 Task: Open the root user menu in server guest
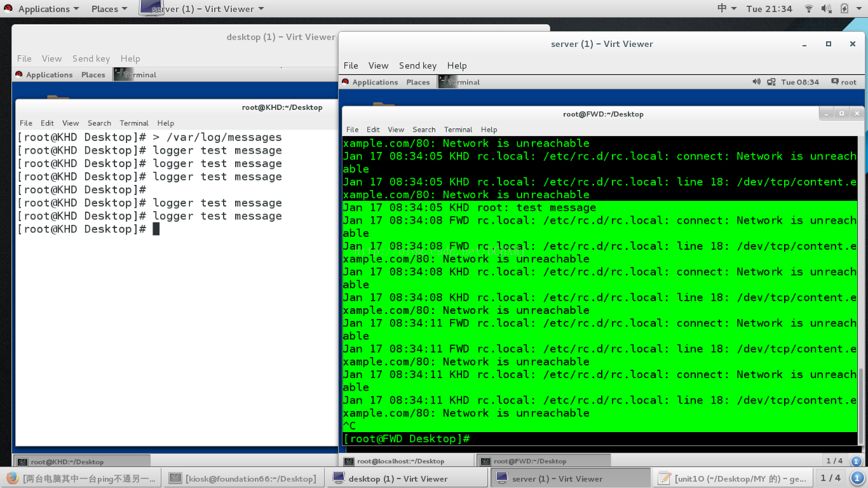click(x=843, y=82)
